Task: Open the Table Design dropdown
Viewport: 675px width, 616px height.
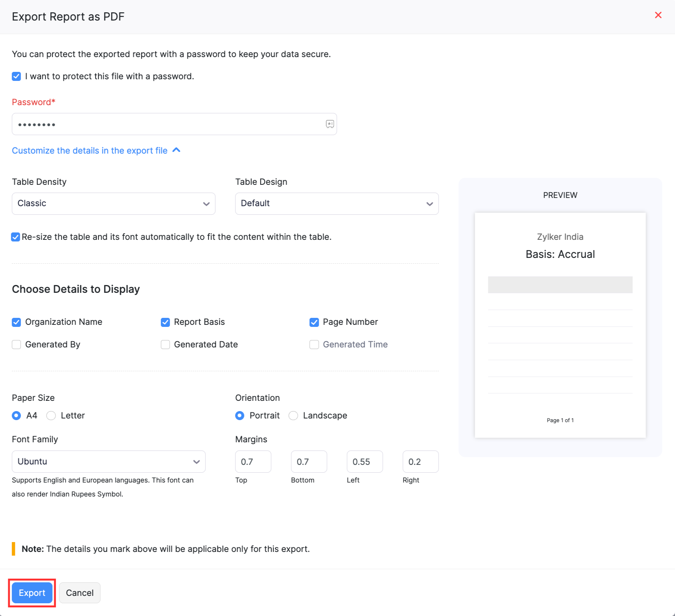Action: coord(337,203)
